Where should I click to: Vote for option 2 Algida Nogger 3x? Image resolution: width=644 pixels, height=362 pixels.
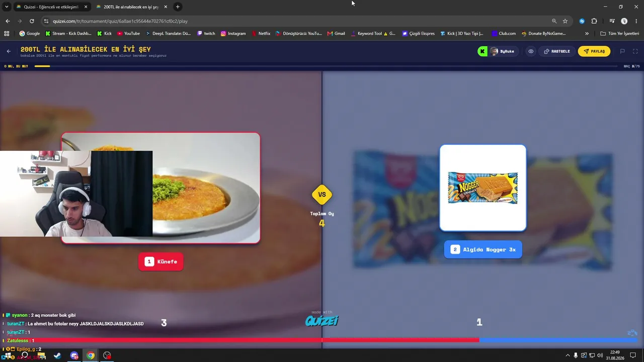[x=483, y=249]
